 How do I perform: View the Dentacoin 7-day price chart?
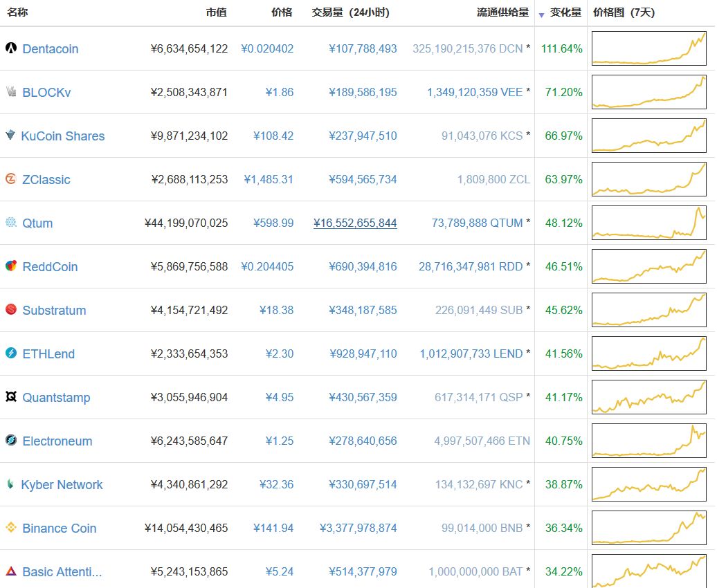tap(648, 48)
